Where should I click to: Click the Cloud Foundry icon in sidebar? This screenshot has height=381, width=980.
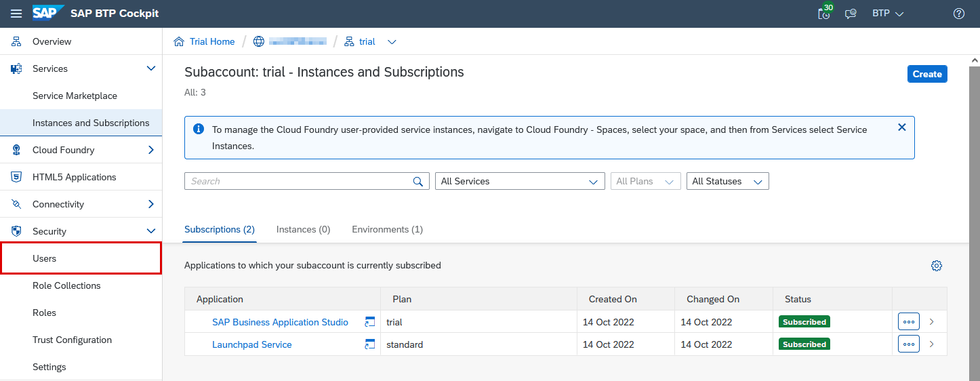click(16, 150)
